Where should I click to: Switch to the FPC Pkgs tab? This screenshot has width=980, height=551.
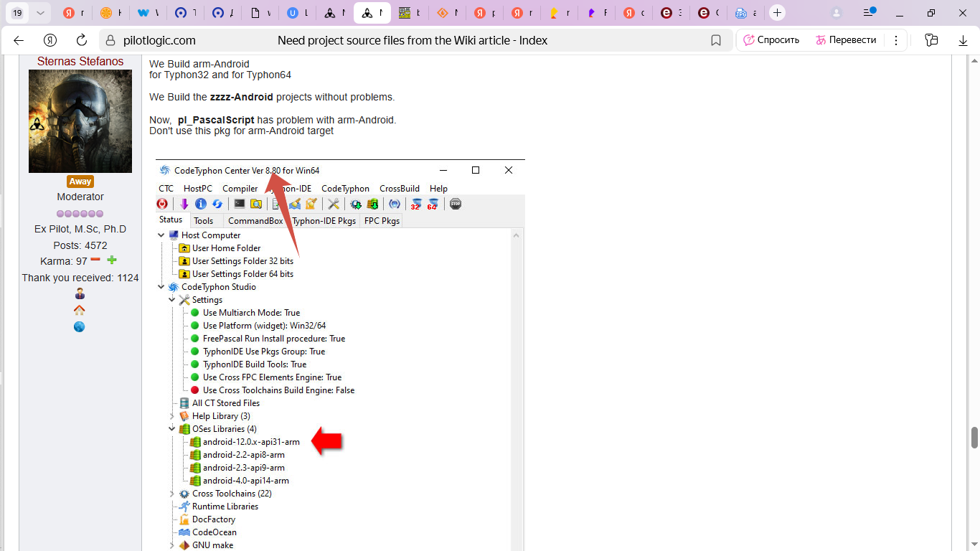tap(382, 221)
